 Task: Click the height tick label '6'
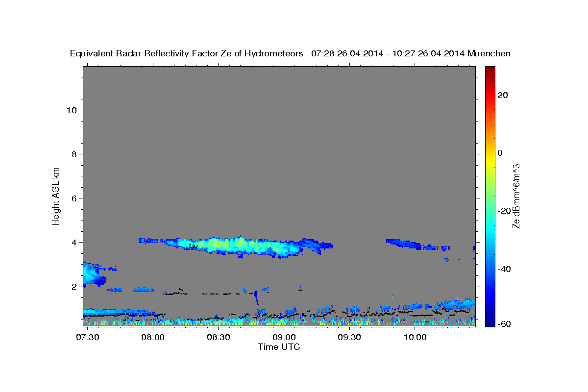click(x=74, y=198)
